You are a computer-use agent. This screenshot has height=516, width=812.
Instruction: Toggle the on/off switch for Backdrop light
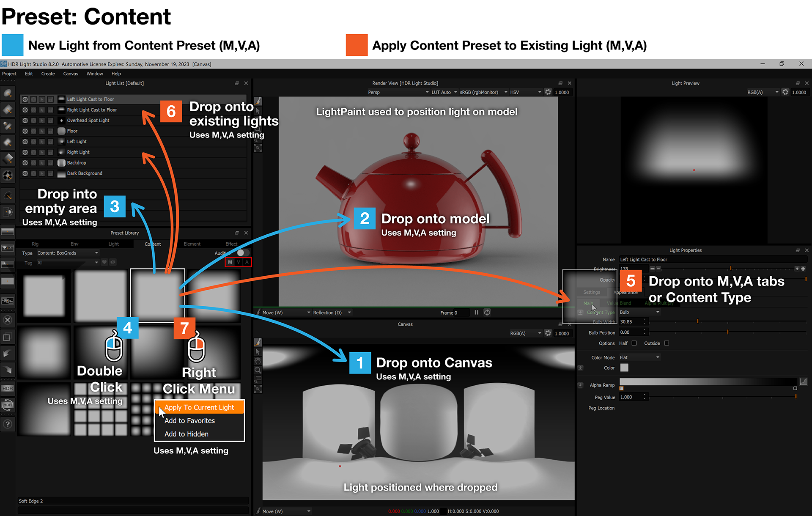coord(25,163)
